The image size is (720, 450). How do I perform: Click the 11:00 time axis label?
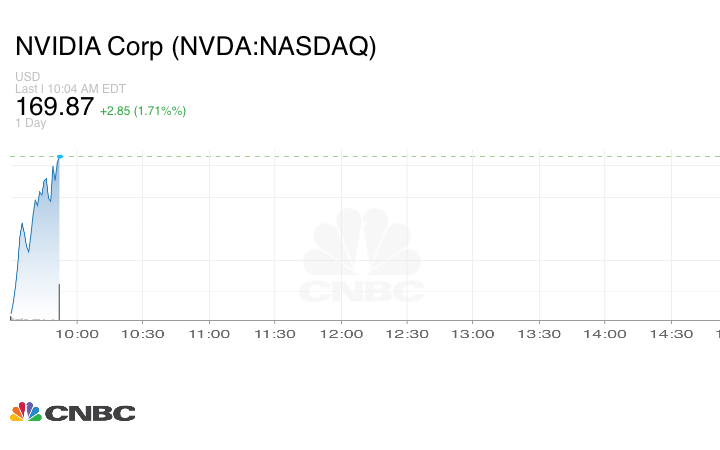[x=208, y=334]
